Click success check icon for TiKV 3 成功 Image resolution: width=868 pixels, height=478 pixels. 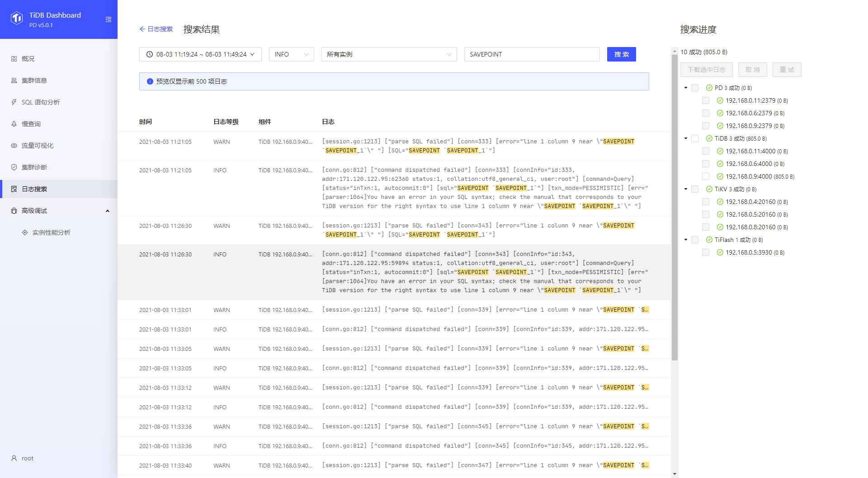pos(709,189)
